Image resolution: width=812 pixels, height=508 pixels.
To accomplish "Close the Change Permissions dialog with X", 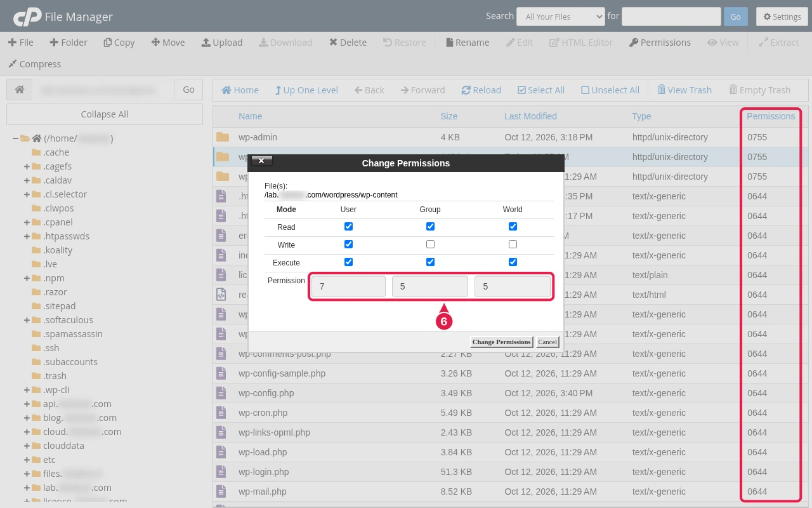I will tap(261, 161).
